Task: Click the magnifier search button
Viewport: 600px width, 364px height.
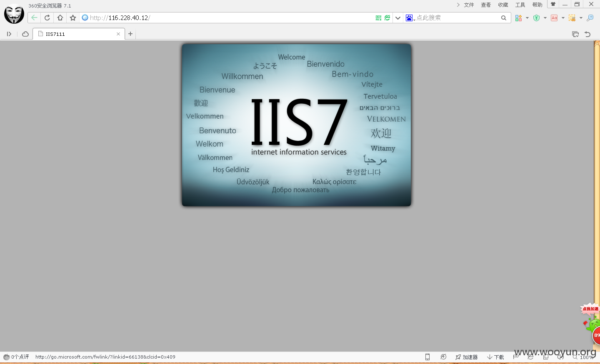Action: click(504, 18)
